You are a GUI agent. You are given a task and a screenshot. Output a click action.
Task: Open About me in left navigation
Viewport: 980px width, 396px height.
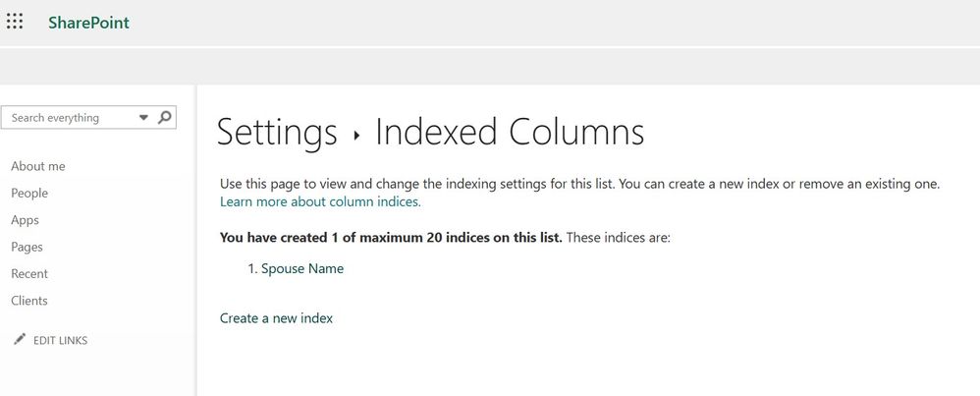point(38,166)
